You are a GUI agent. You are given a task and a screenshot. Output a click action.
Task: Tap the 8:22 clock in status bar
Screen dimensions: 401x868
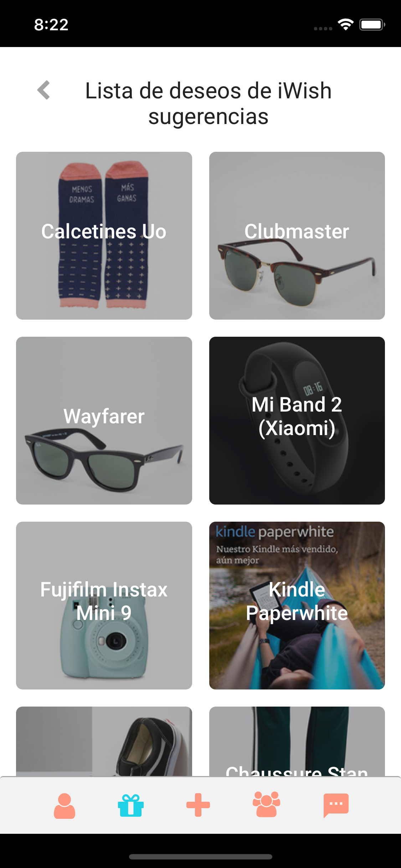[51, 25]
